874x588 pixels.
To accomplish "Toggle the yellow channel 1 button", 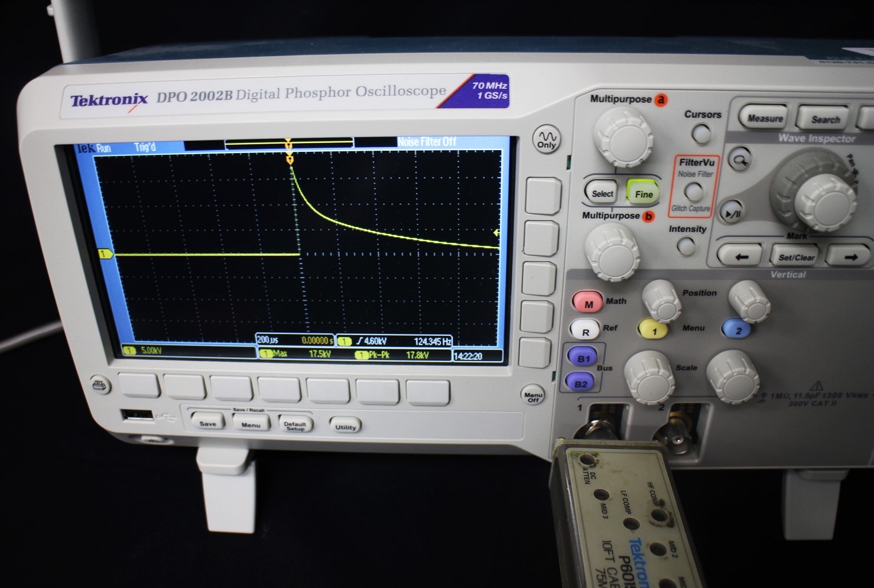I will click(x=654, y=330).
